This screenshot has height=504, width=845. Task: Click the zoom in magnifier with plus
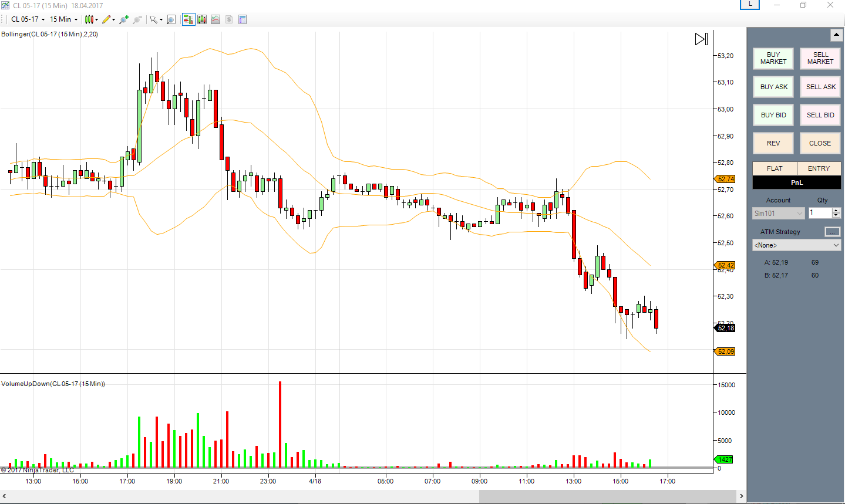[x=124, y=19]
